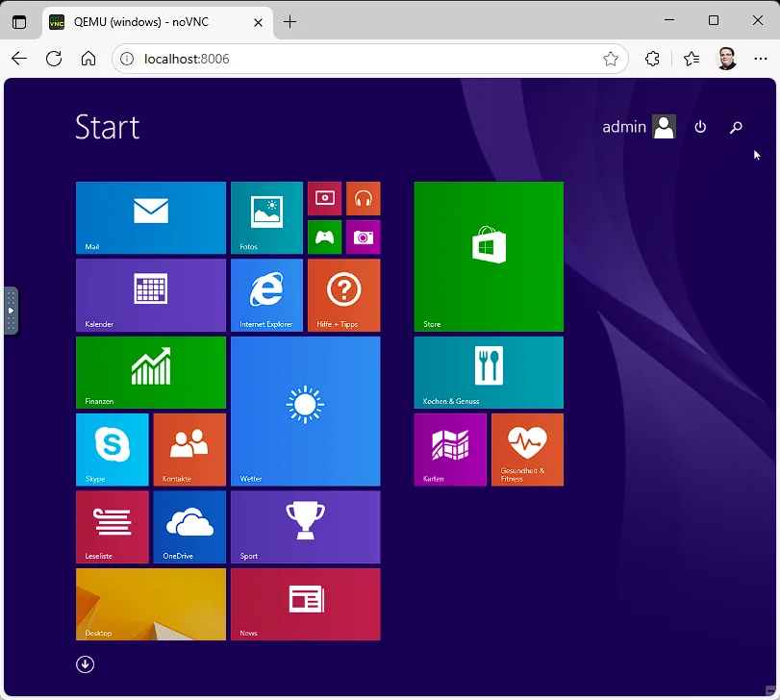
Task: Click the search magnifier icon
Action: (736, 127)
